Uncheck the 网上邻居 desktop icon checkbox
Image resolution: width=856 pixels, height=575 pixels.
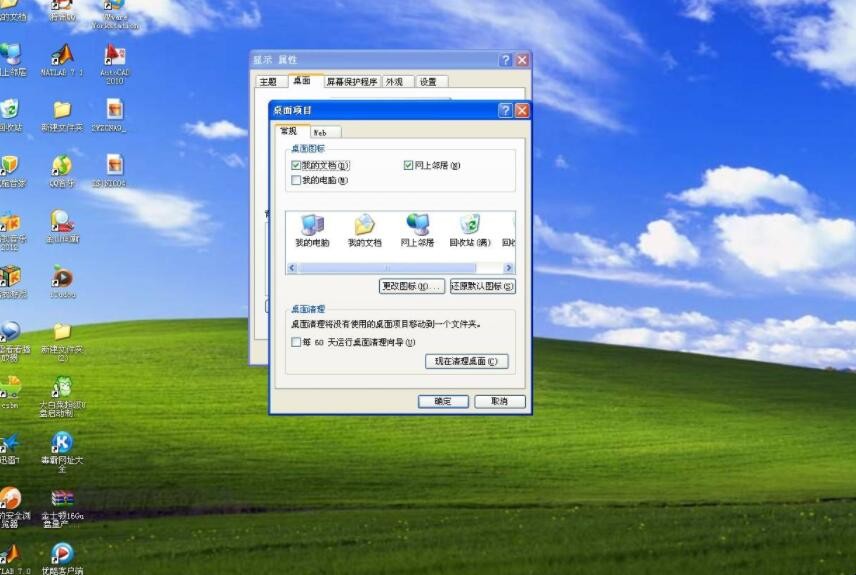pos(408,165)
